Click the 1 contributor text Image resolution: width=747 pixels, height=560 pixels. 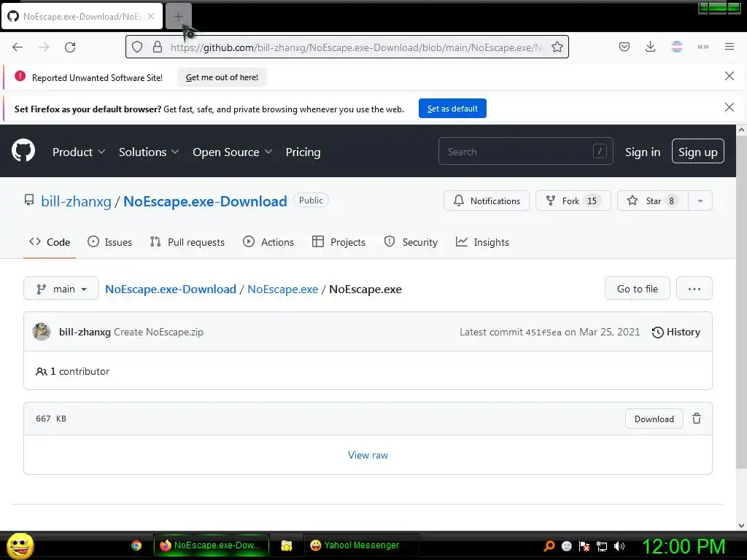(x=72, y=371)
